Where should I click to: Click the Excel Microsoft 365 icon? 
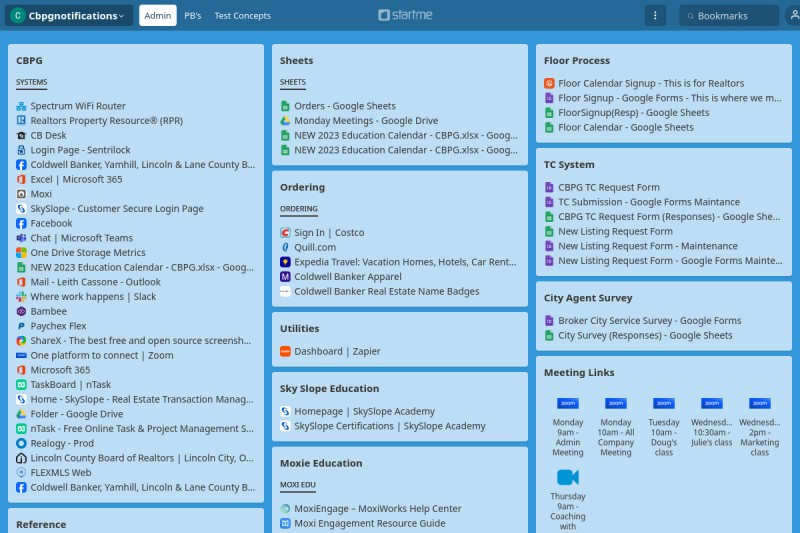pos(21,179)
